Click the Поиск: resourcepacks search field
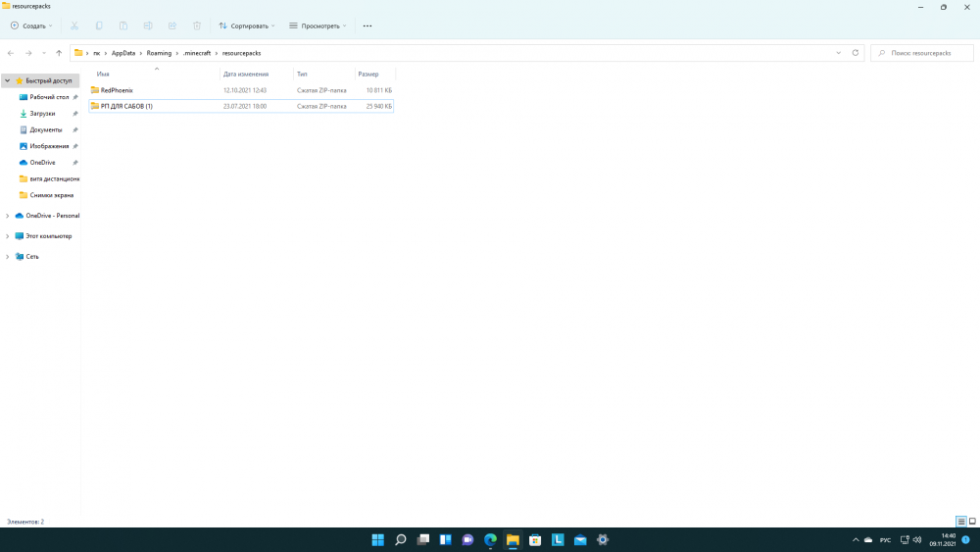The height and width of the screenshot is (552, 980). point(922,53)
